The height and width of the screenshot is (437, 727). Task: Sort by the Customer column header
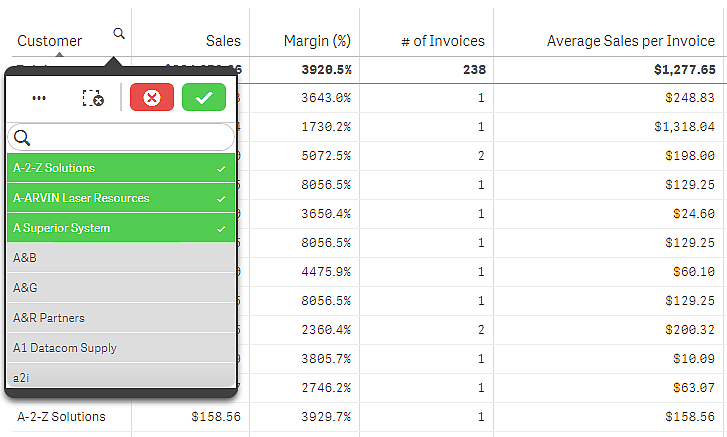click(x=50, y=41)
